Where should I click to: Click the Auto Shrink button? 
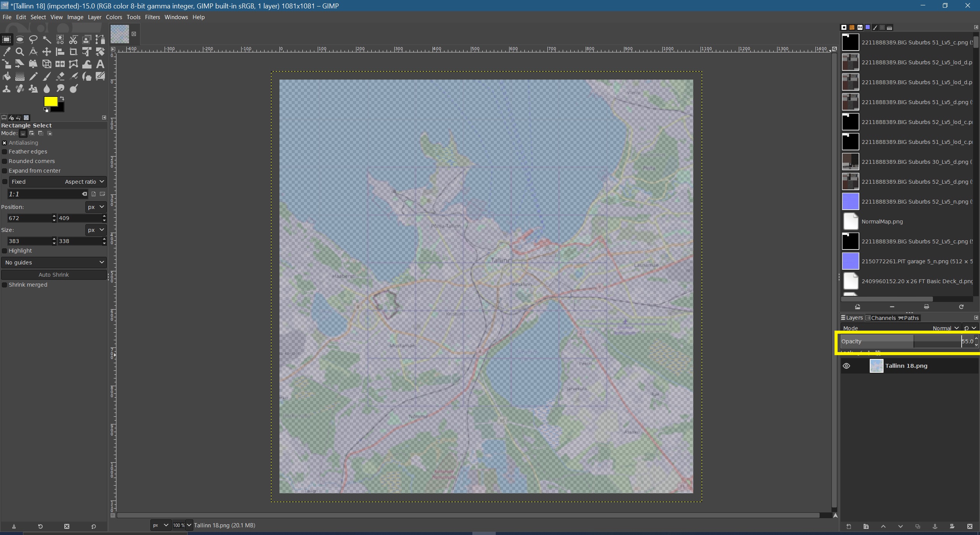[54, 275]
